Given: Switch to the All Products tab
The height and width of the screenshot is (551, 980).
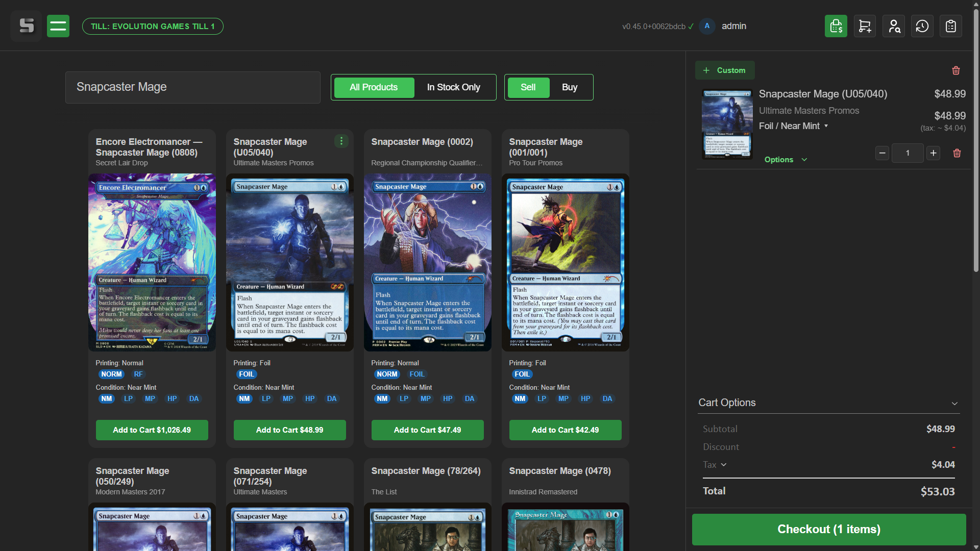Looking at the screenshot, I should click(x=373, y=87).
